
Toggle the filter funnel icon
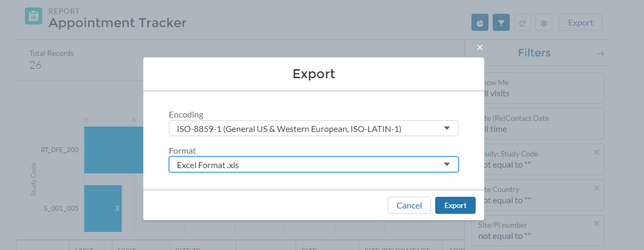tap(501, 22)
